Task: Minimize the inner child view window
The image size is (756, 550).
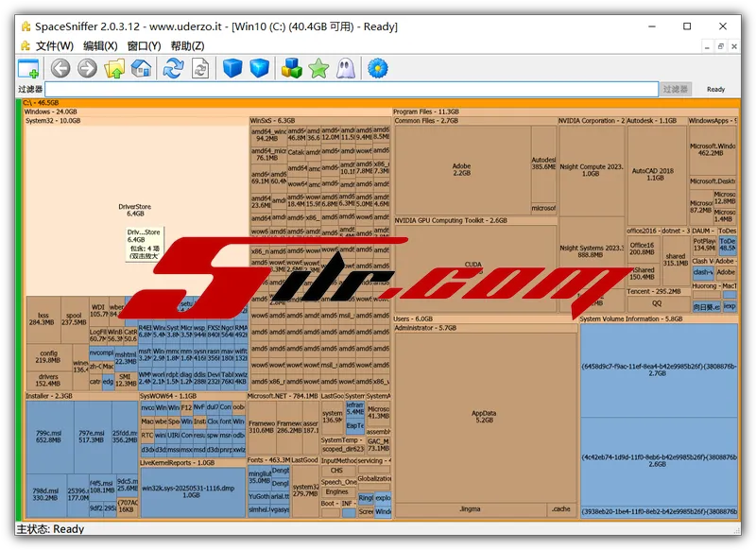Action: (707, 46)
